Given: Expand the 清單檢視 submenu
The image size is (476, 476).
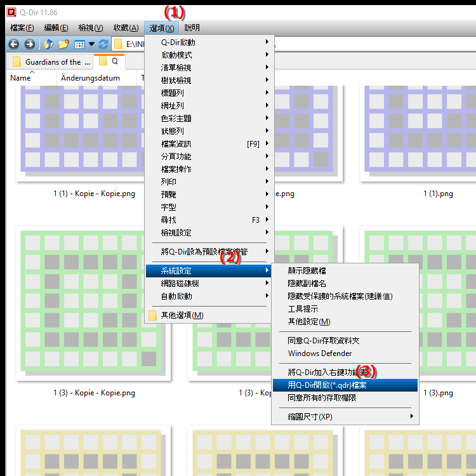Looking at the screenshot, I should pyautogui.click(x=209, y=68).
